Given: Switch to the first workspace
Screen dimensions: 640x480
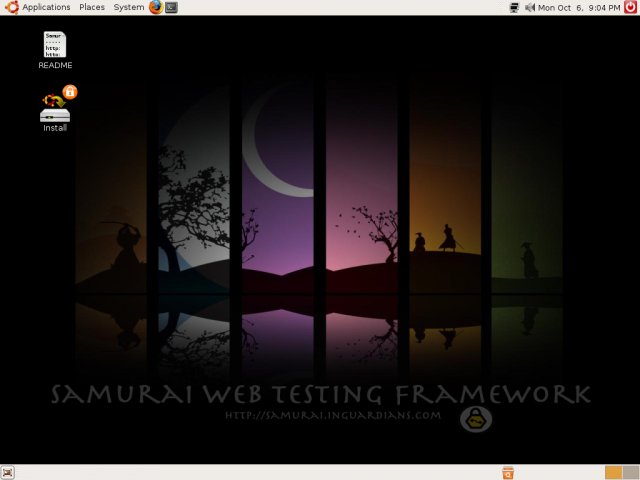Looking at the screenshot, I should (x=613, y=473).
